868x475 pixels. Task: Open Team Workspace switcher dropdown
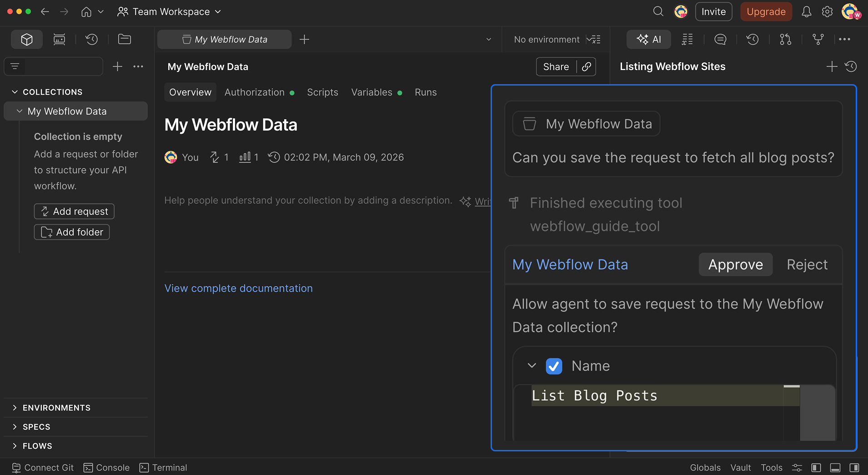point(169,12)
